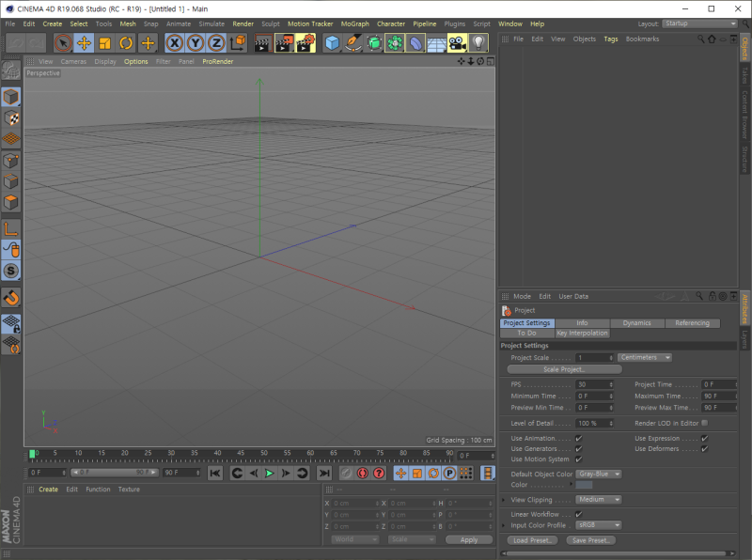Open the Startup layout dropdown
The height and width of the screenshot is (560, 752).
click(699, 23)
